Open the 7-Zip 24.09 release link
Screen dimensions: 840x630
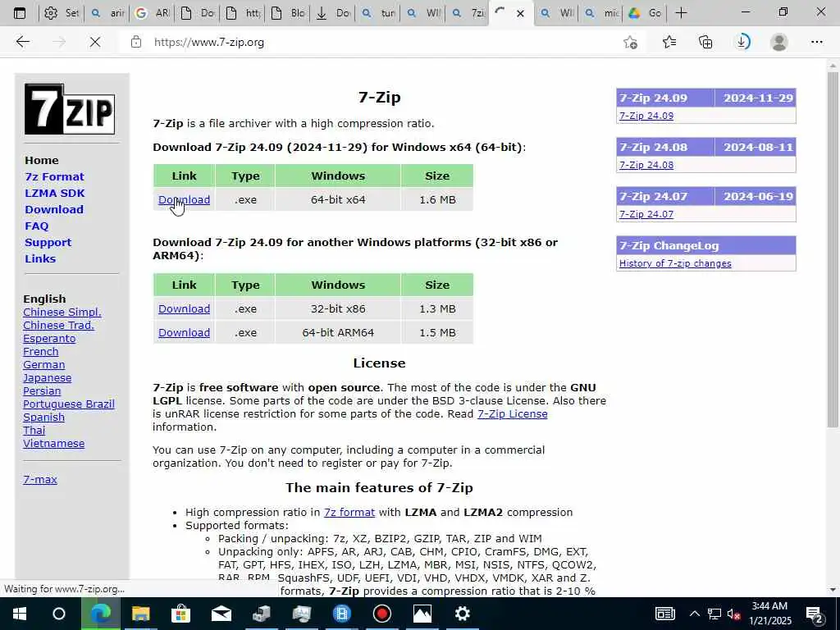(x=646, y=116)
